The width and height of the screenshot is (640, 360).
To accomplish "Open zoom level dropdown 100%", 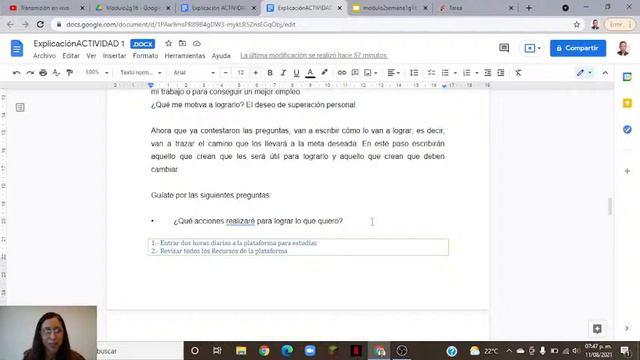I will point(97,73).
